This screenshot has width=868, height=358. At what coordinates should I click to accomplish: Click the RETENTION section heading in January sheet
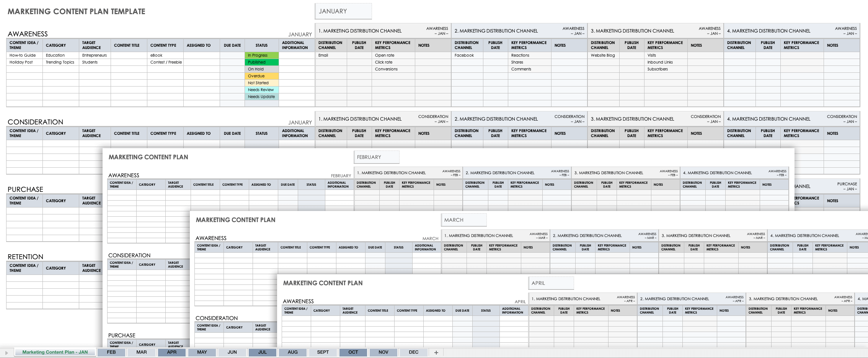25,257
